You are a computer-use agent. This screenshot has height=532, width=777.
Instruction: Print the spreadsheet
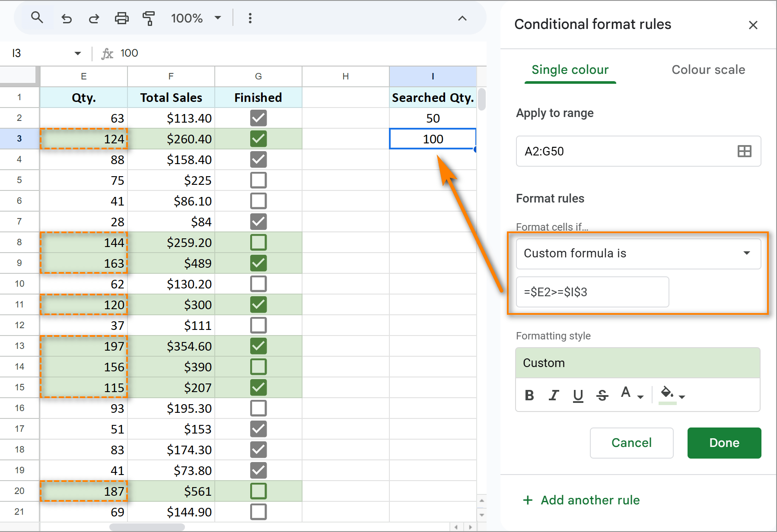tap(121, 18)
